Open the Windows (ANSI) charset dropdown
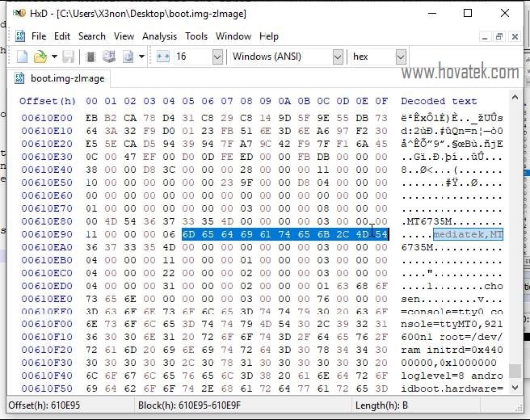 (338, 57)
